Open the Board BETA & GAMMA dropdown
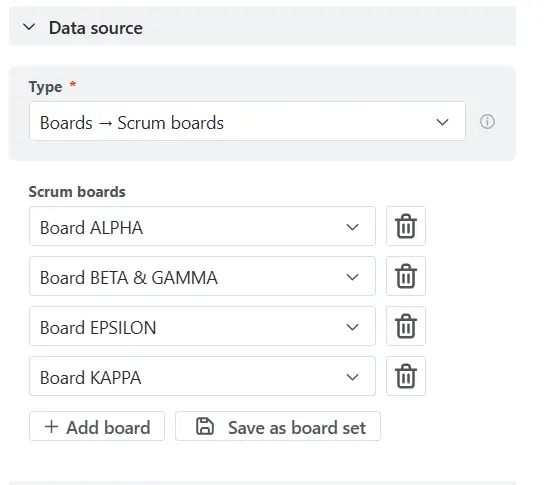 coord(202,276)
